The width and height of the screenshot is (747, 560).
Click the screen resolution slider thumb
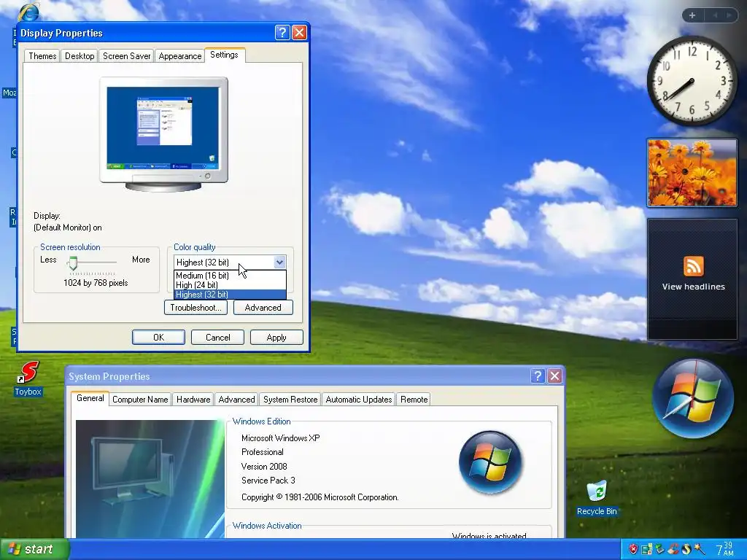(x=73, y=262)
